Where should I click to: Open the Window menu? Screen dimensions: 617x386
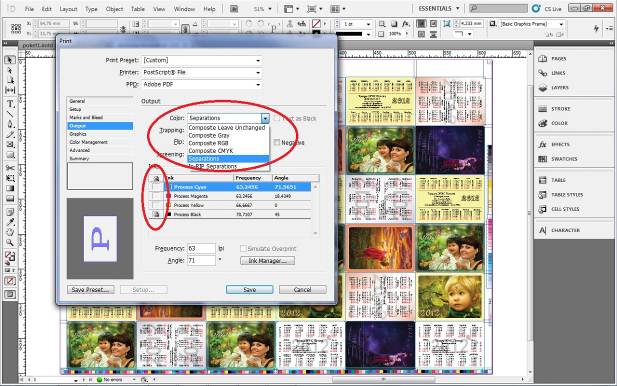[184, 9]
